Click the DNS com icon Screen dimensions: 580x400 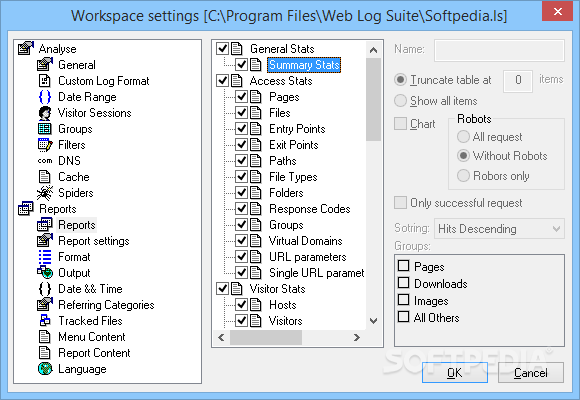45,161
